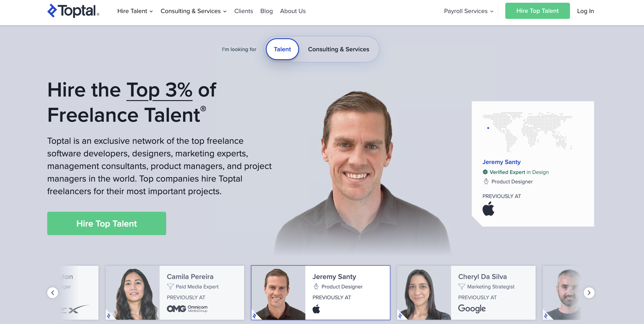This screenshot has height=324, width=644.
Task: Select the Talent toggle option
Action: pyautogui.click(x=282, y=49)
